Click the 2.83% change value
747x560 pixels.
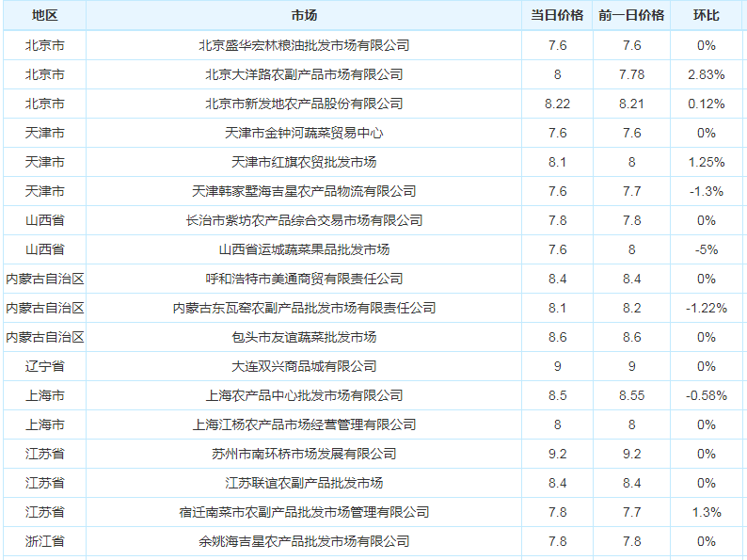pyautogui.click(x=707, y=74)
